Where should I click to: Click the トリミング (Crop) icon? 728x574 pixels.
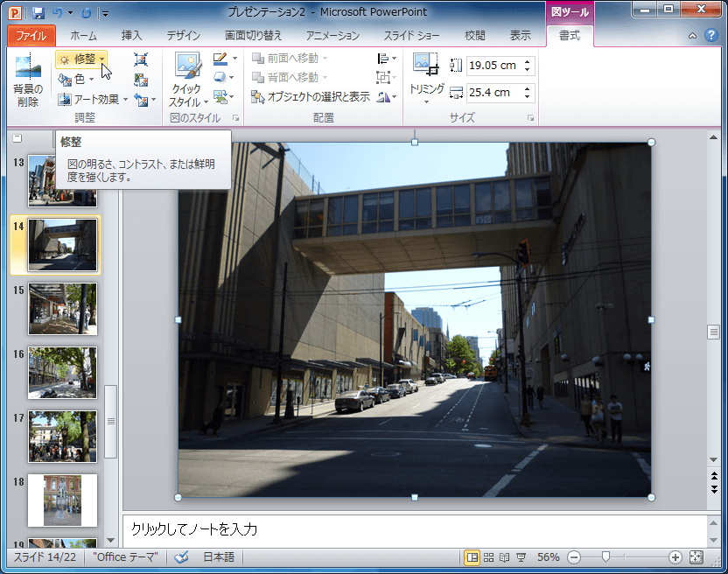click(426, 64)
